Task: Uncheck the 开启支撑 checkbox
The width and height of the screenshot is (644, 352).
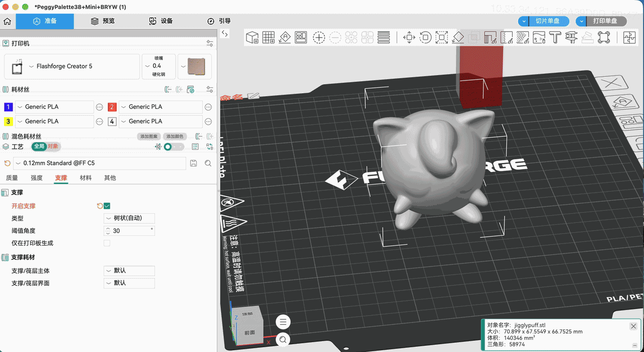Action: click(107, 206)
